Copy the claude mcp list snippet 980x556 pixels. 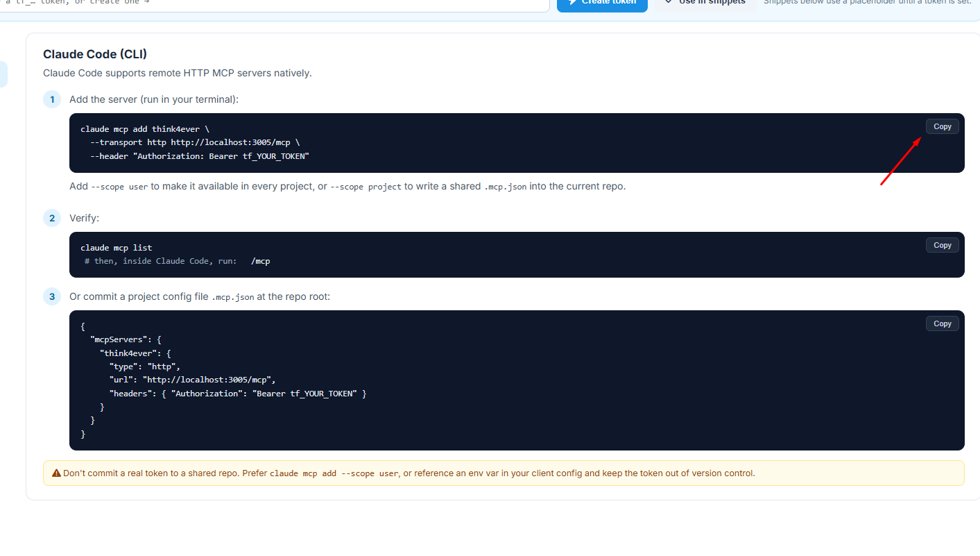click(942, 245)
